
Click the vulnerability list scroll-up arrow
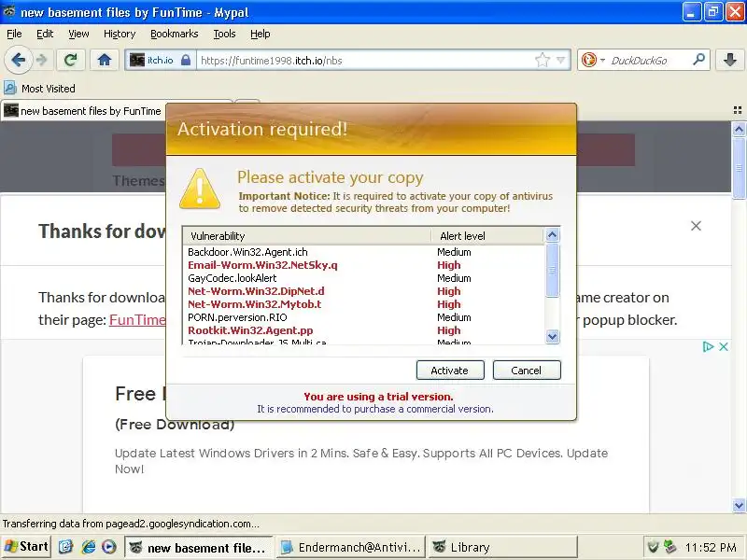coord(552,235)
